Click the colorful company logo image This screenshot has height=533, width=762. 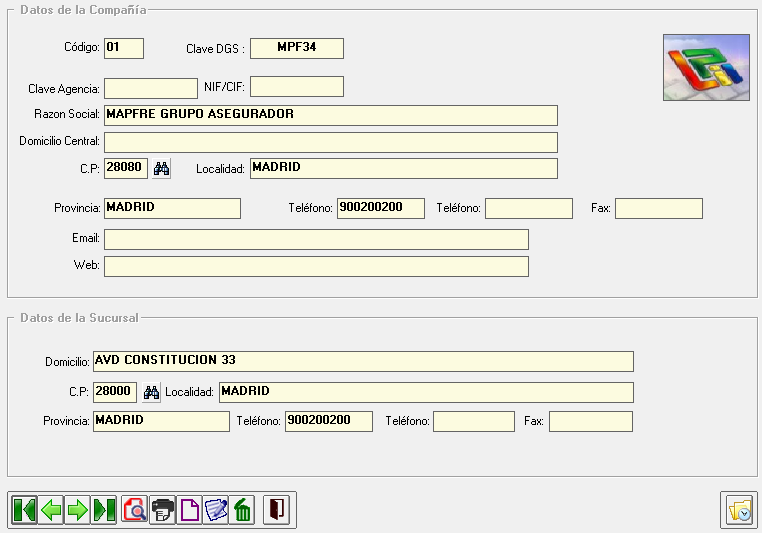coord(706,68)
